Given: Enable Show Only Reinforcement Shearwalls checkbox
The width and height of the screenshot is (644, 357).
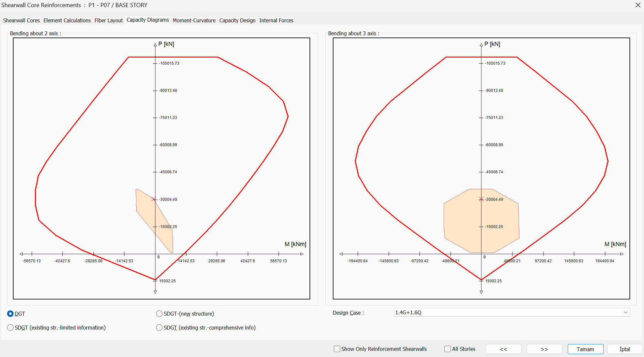Looking at the screenshot, I should (x=337, y=349).
